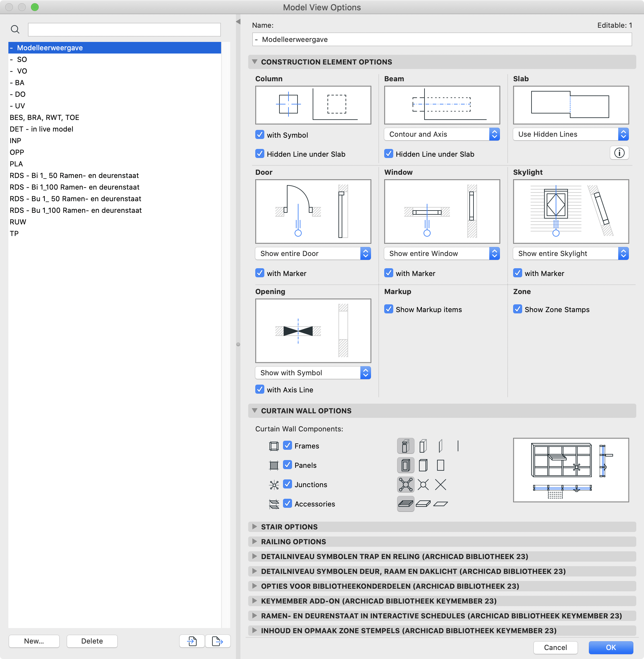Expand Railing Options section
This screenshot has width=644, height=659.
[x=255, y=542]
